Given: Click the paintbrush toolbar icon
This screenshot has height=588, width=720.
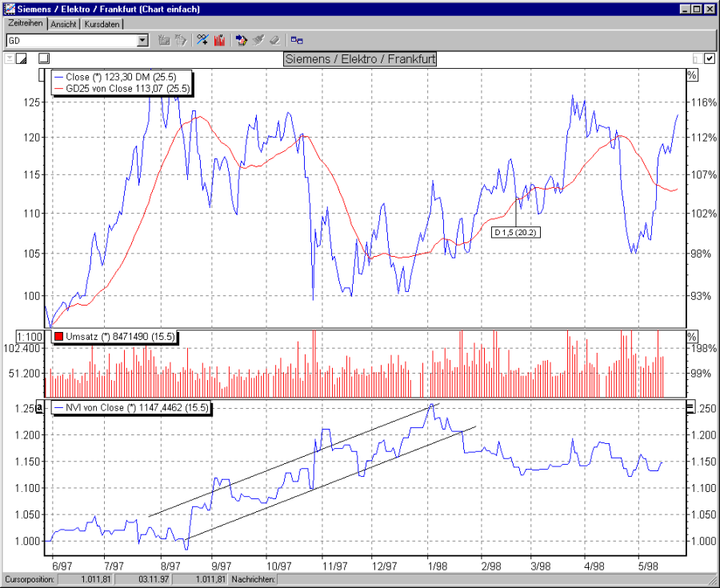Looking at the screenshot, I should [258, 39].
